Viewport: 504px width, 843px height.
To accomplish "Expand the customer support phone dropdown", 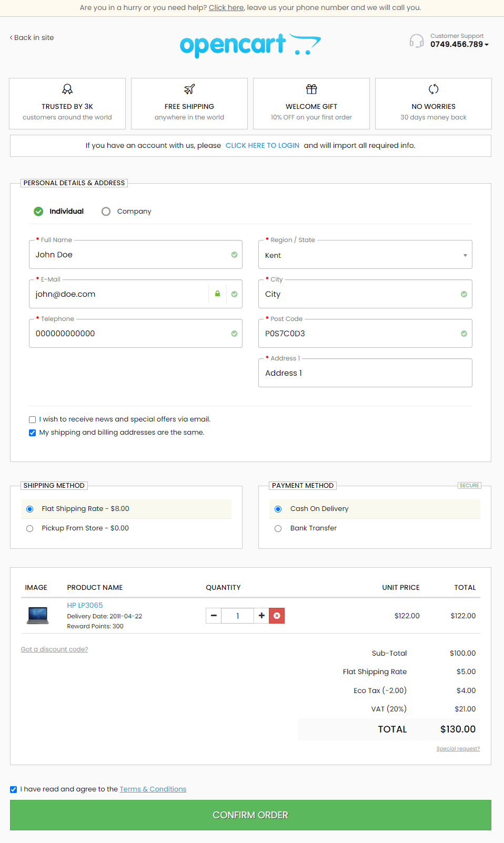I will [487, 45].
